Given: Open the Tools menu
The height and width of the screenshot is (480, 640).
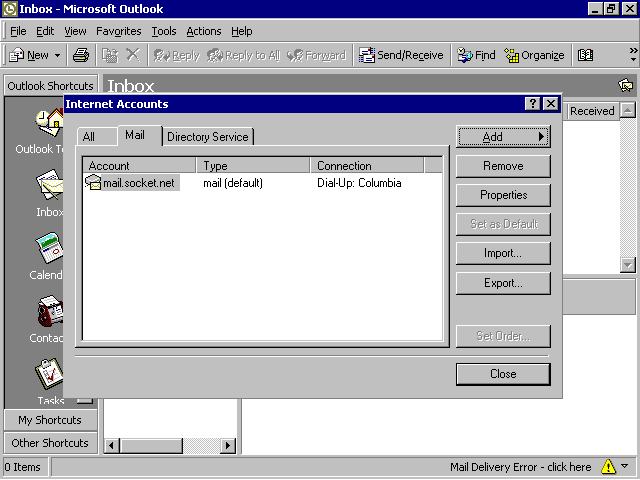Looking at the screenshot, I should click(x=164, y=31).
